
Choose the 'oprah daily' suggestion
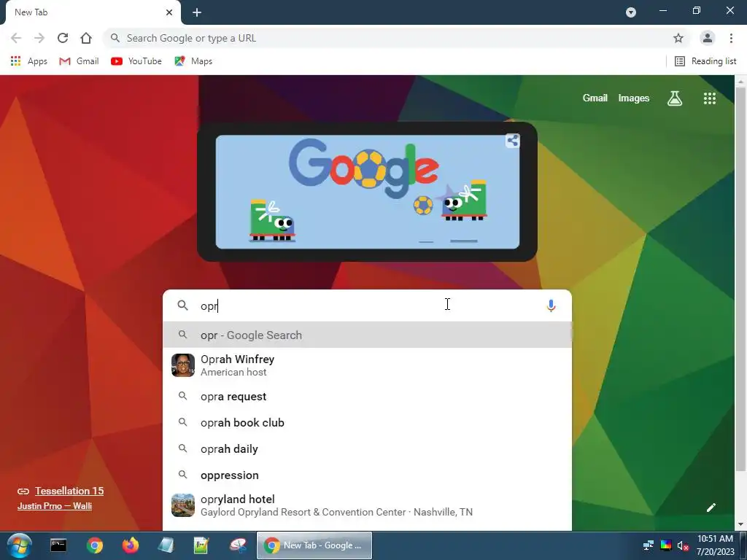367,448
